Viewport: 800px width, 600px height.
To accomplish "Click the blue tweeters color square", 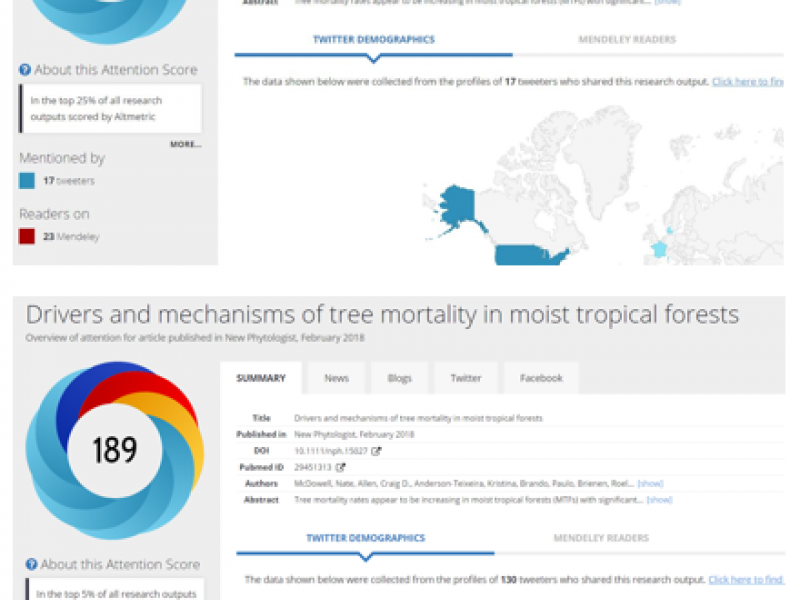I will coord(27,181).
